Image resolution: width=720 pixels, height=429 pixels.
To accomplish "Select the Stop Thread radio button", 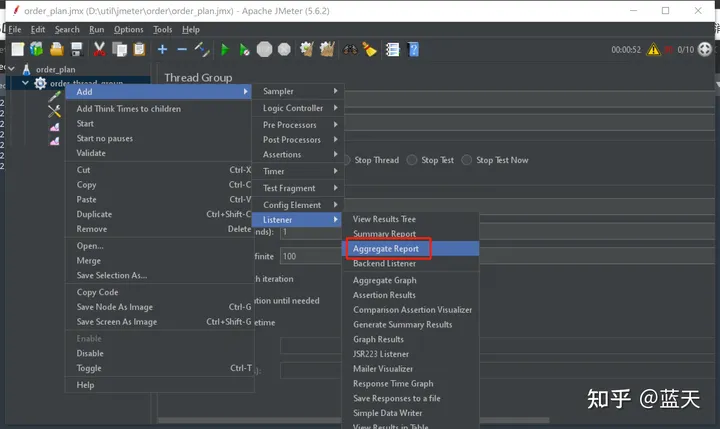I will tap(347, 160).
